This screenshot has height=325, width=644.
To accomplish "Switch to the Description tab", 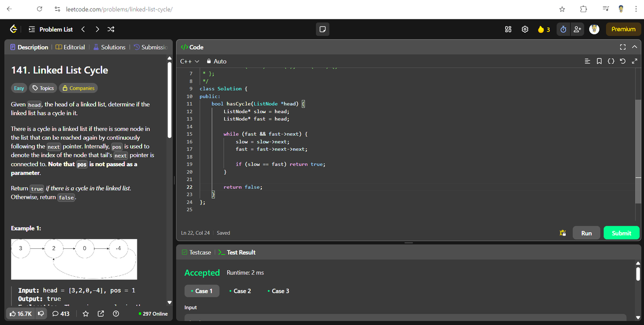I will 30,47.
